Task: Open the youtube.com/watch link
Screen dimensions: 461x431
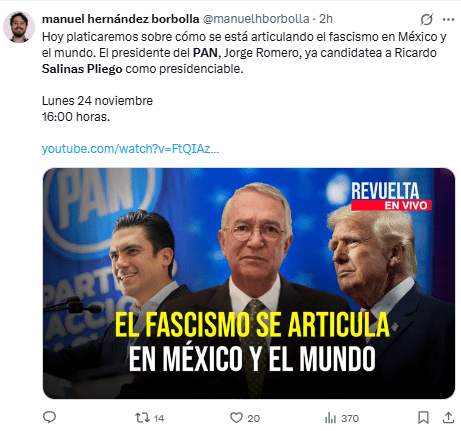Action: 130,149
